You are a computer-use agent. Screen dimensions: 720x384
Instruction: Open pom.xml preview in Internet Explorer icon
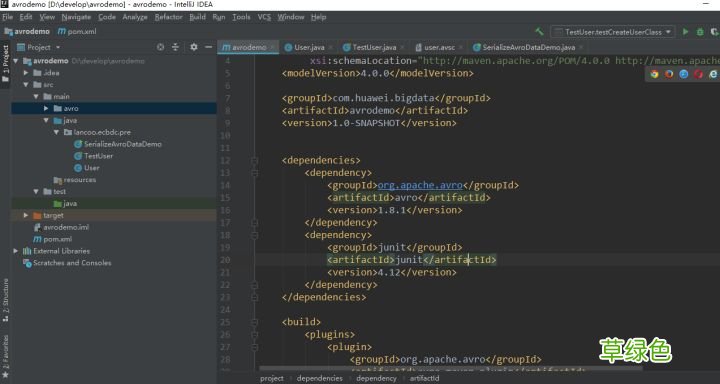point(713,74)
